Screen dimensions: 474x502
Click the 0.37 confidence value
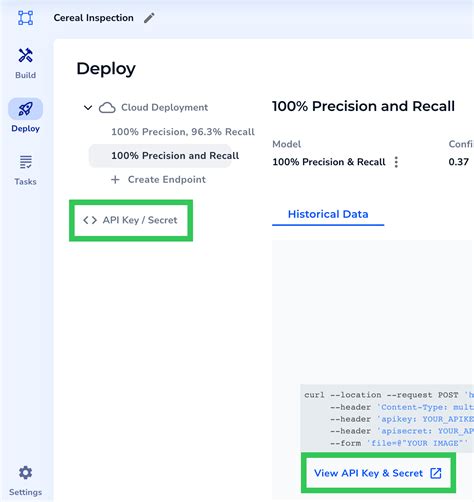click(459, 162)
